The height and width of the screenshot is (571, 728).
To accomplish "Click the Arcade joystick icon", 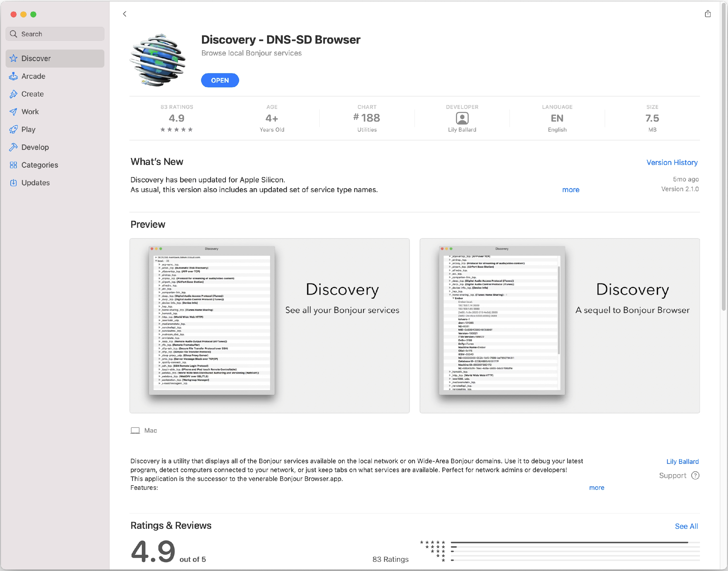I will (13, 76).
